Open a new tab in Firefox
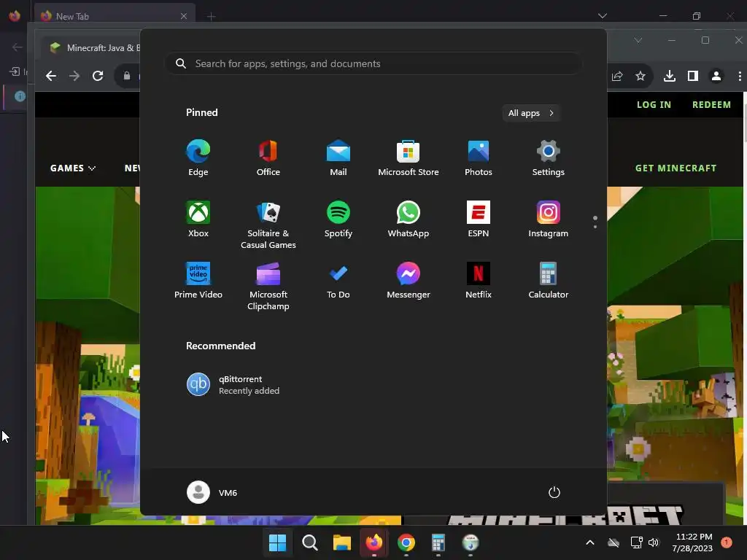This screenshot has height=560, width=747. pyautogui.click(x=211, y=17)
